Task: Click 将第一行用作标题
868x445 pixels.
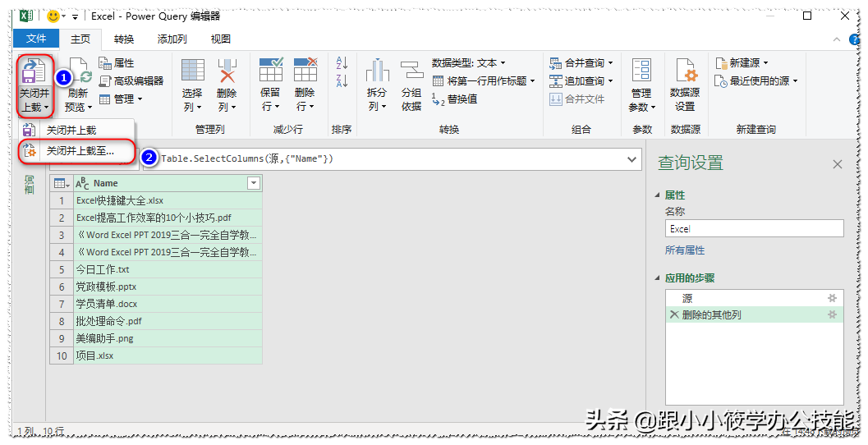Action: (x=484, y=80)
